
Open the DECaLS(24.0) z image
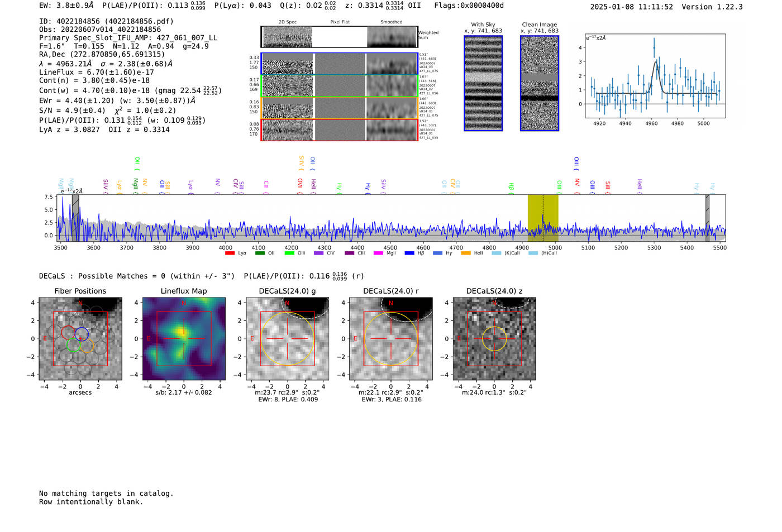(x=494, y=339)
